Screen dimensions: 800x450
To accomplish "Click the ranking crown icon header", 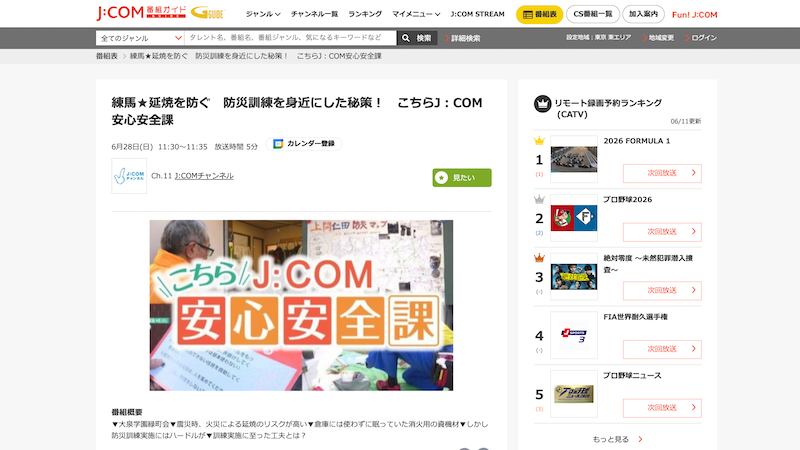I will (542, 104).
